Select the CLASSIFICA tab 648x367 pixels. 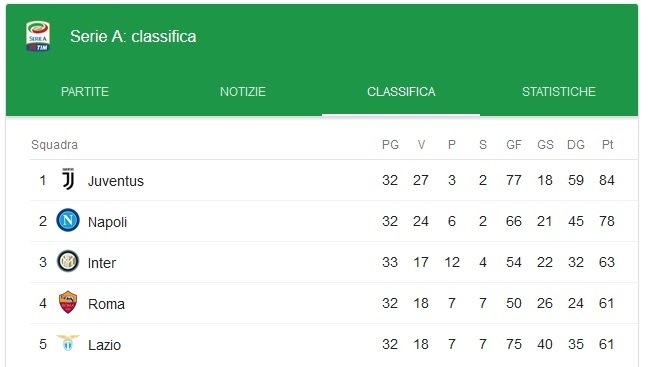point(401,92)
